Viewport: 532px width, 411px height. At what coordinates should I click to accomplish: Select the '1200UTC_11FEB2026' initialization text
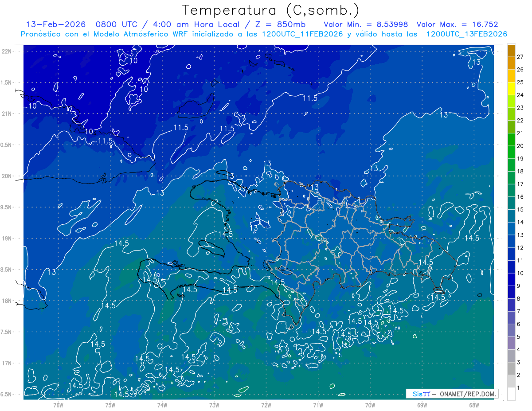[302, 34]
